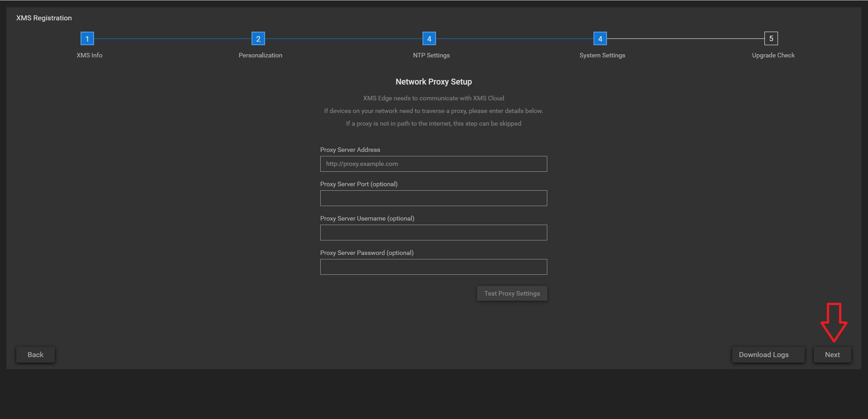Focus the Proxy Server Password field
The image size is (868, 419).
point(433,267)
